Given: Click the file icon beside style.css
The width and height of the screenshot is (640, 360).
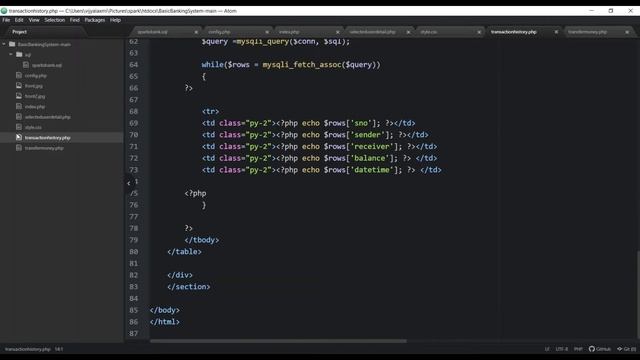Looking at the screenshot, I should pyautogui.click(x=19, y=127).
